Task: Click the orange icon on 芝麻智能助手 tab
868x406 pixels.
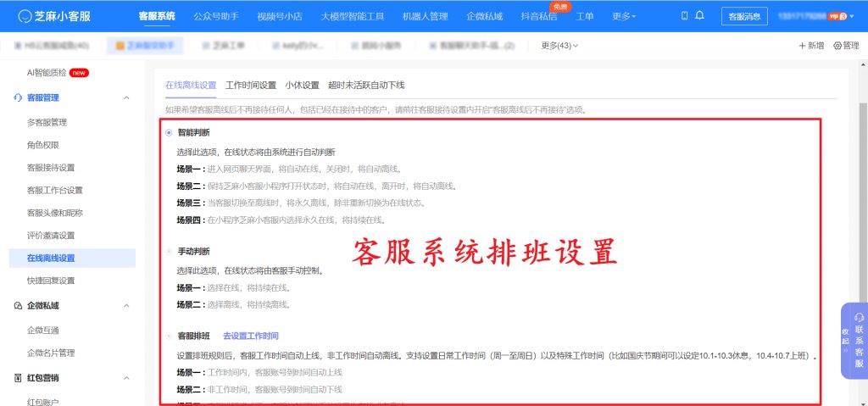Action: (x=120, y=46)
